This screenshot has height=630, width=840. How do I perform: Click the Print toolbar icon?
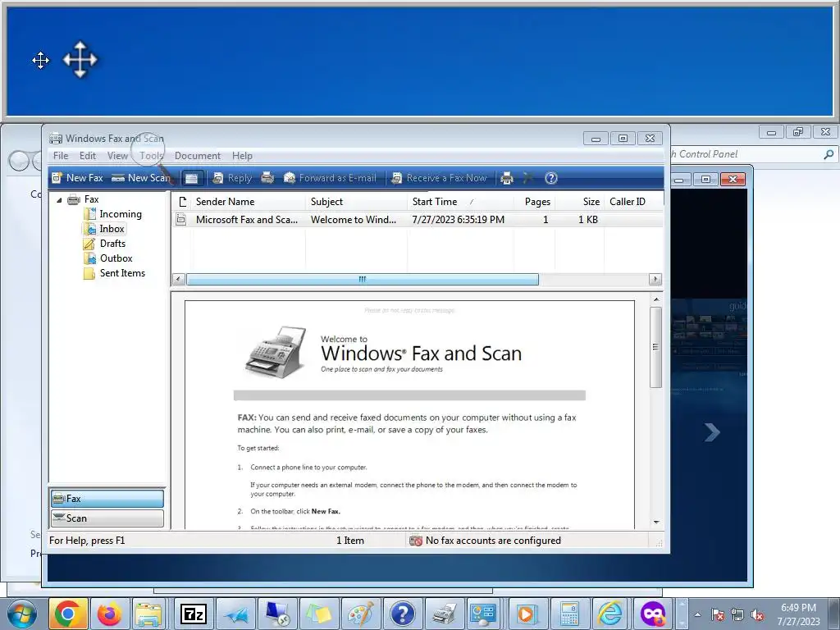pos(507,178)
